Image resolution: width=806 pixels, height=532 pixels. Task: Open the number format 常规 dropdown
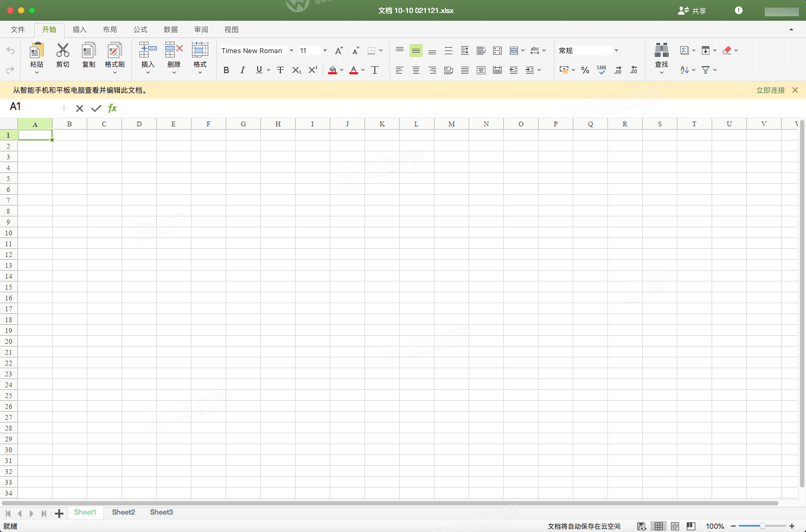616,50
